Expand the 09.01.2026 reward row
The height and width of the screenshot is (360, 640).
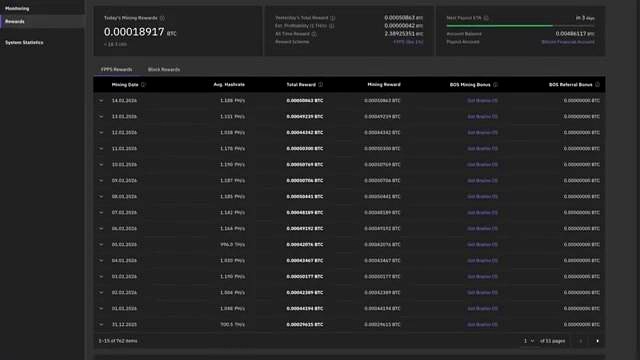tap(101, 180)
